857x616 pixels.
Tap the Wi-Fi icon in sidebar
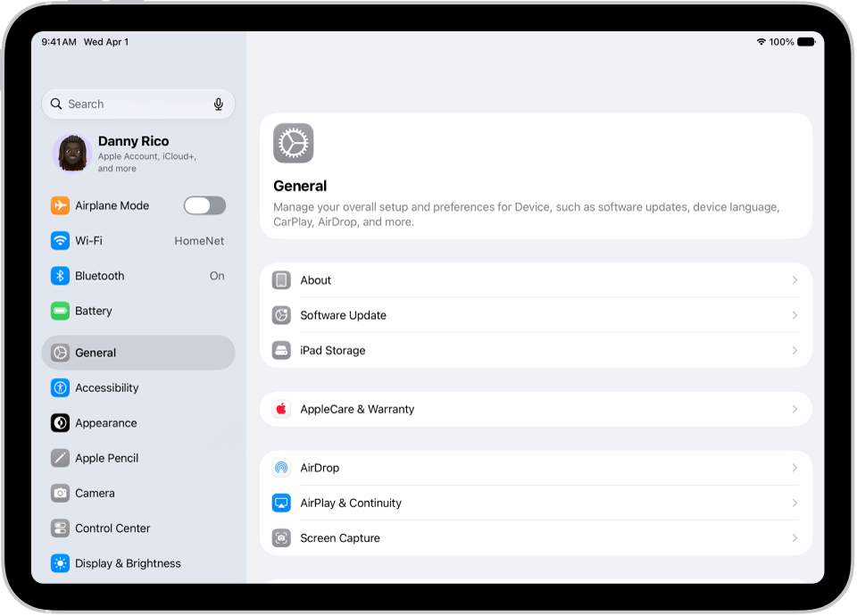pyautogui.click(x=60, y=240)
